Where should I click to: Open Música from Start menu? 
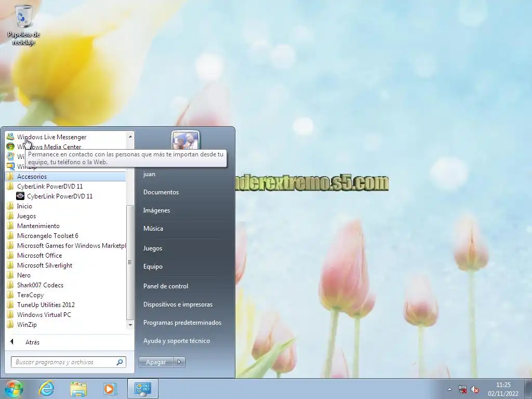[x=153, y=229]
